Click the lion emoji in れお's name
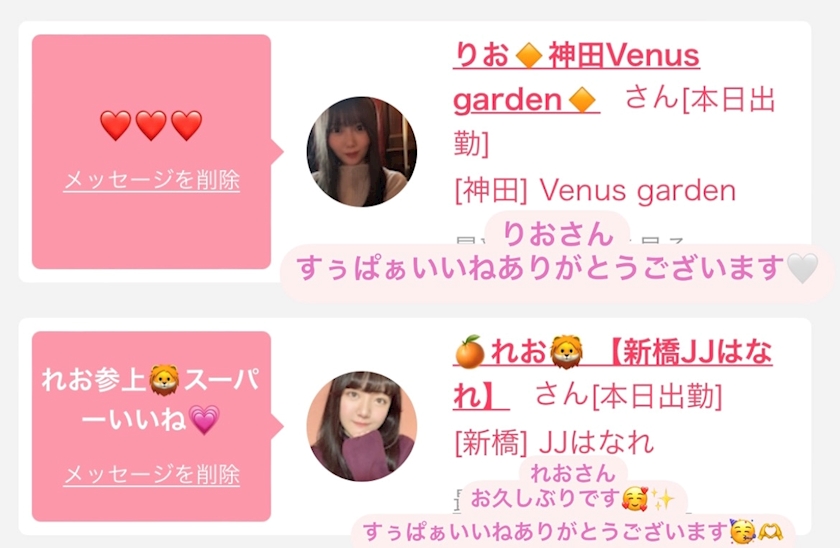This screenshot has width=840, height=548. 567,352
